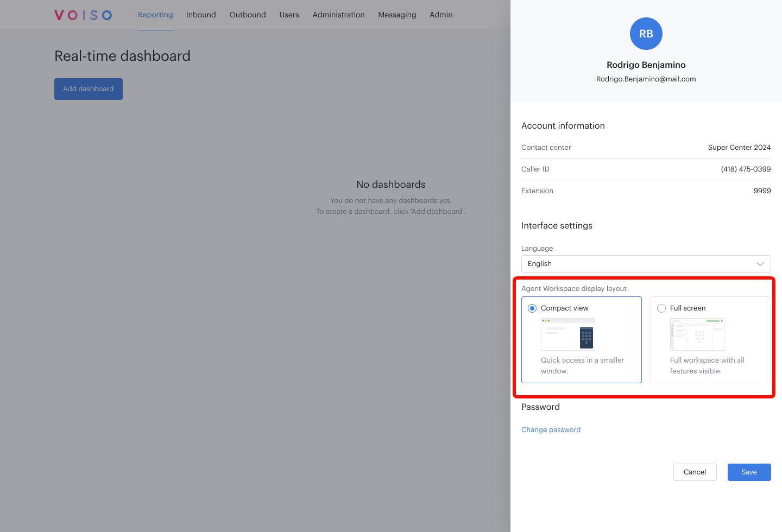Click the name Rodrigo Benjamino
This screenshot has height=532, width=782.
(646, 65)
